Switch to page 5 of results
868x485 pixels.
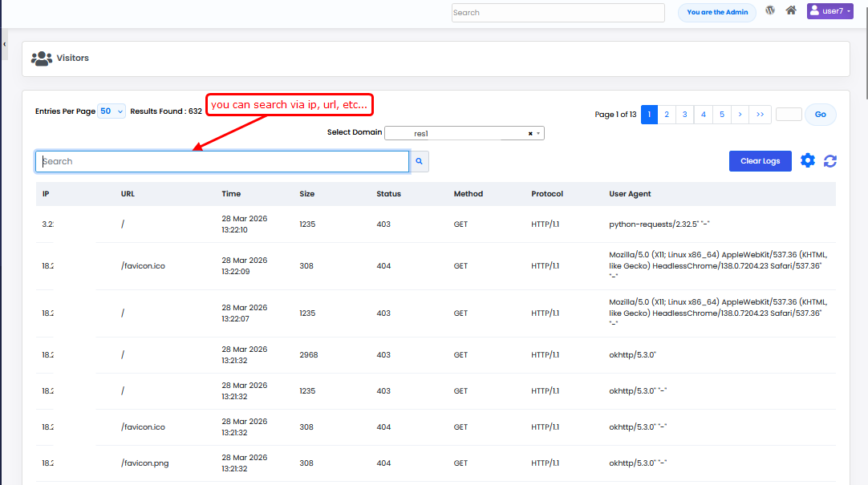click(721, 115)
